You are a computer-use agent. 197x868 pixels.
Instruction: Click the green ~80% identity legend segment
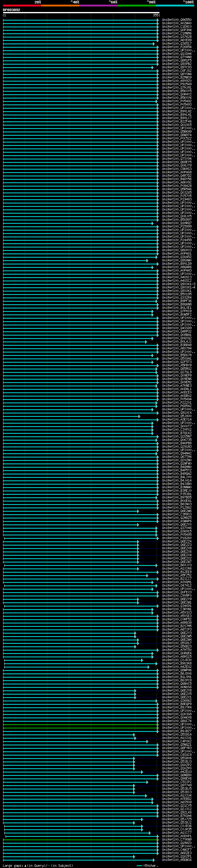137,6
